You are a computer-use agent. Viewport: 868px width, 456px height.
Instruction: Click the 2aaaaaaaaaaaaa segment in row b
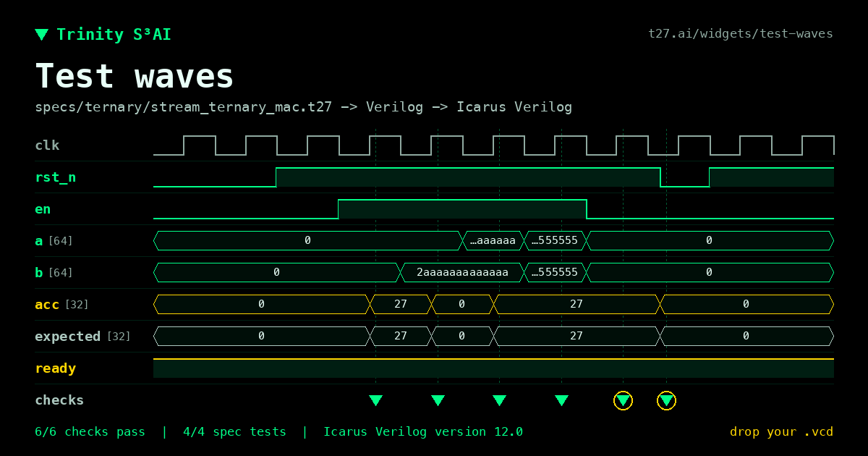(x=462, y=273)
